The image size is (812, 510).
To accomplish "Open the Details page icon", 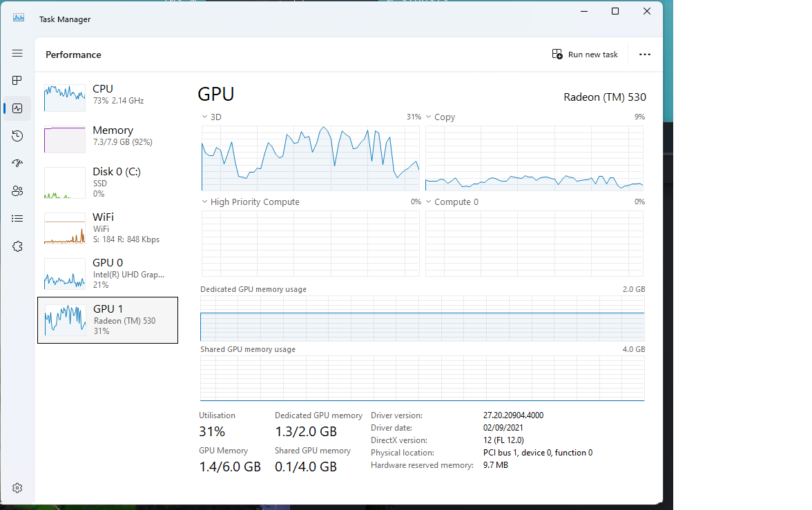I will coord(17,219).
